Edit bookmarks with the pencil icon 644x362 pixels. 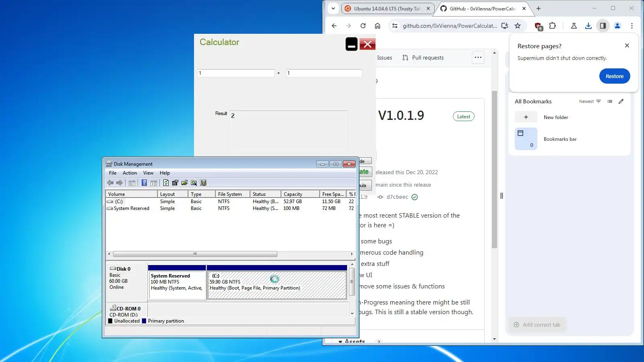pyautogui.click(x=621, y=101)
